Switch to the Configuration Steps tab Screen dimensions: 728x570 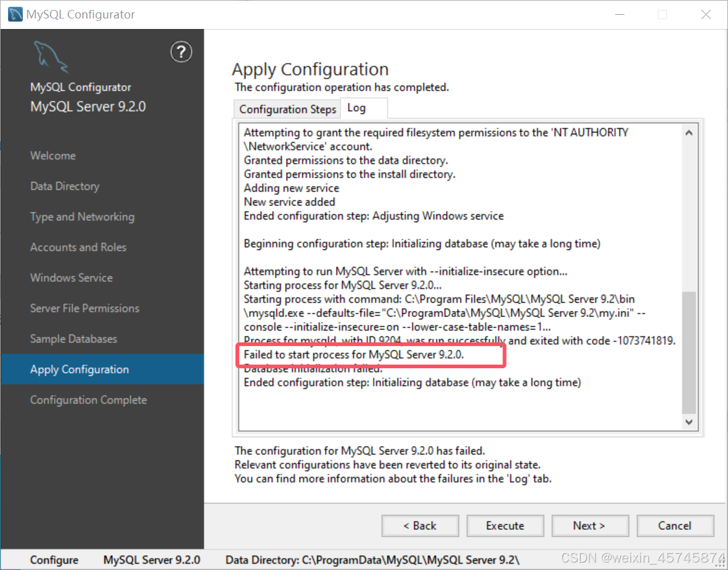click(x=286, y=109)
